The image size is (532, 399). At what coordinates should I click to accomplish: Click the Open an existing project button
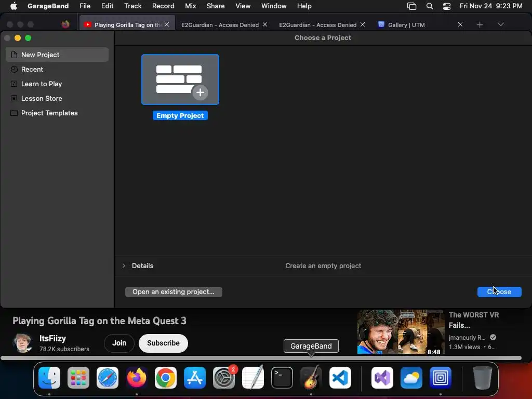pos(174,292)
